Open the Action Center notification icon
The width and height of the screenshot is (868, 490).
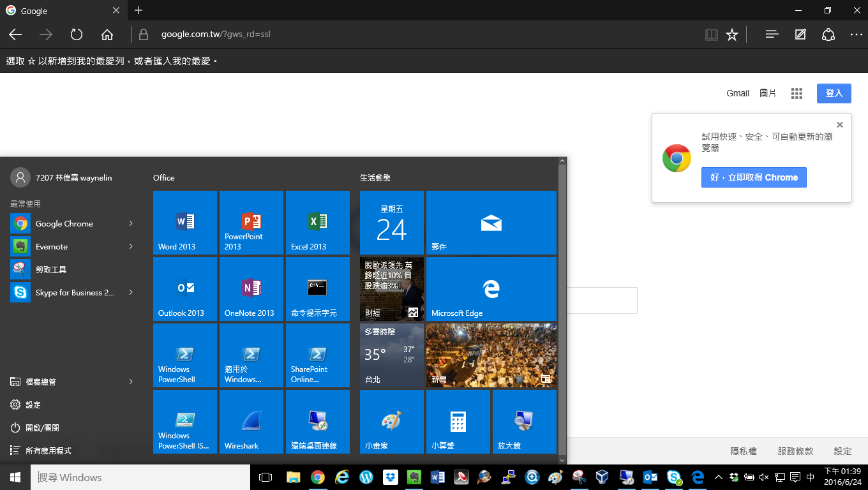click(795, 477)
